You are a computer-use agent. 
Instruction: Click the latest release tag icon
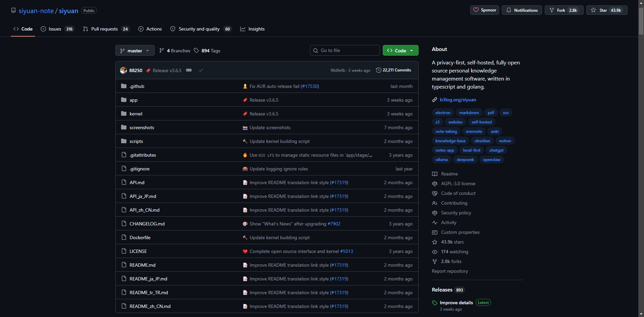click(x=435, y=303)
